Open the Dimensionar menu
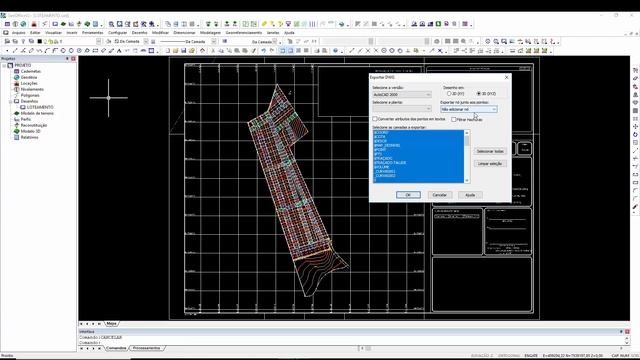Image resolution: width=640 pixels, height=360 pixels. (x=184, y=33)
